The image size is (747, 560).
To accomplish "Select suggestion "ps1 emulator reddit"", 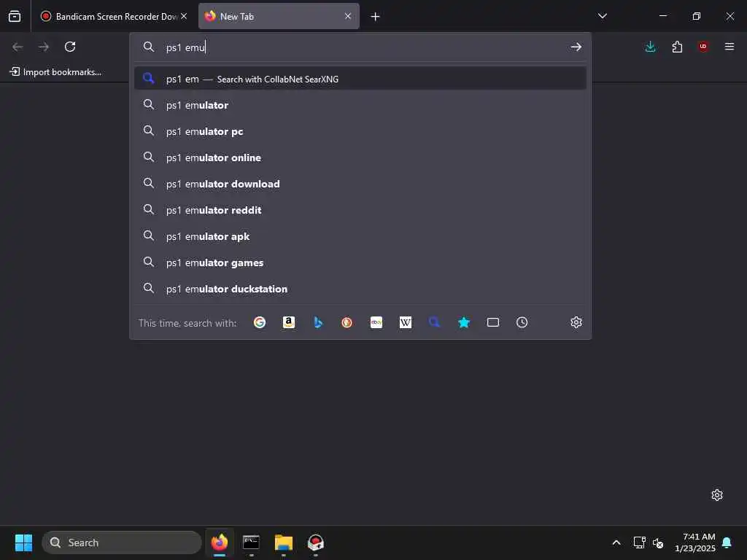I will click(360, 210).
